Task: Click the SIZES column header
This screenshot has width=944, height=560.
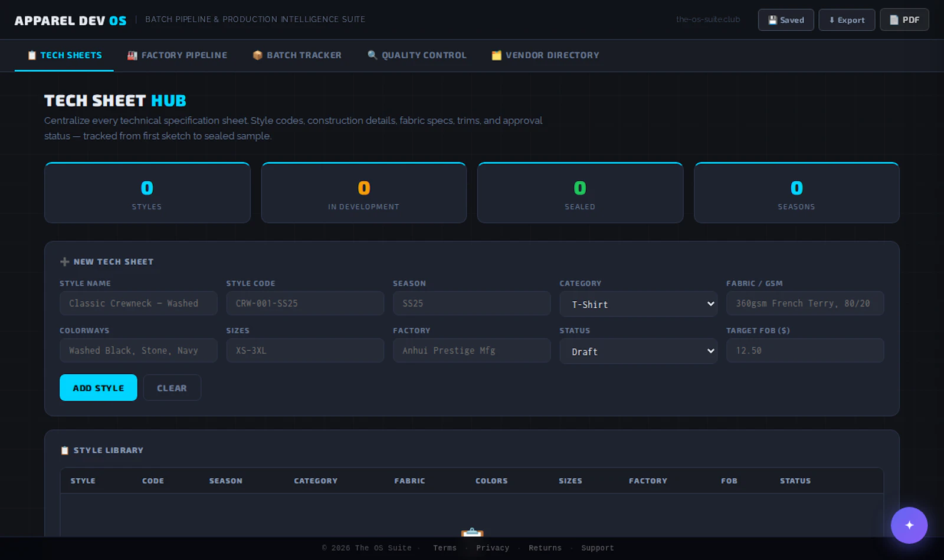Action: click(x=571, y=481)
